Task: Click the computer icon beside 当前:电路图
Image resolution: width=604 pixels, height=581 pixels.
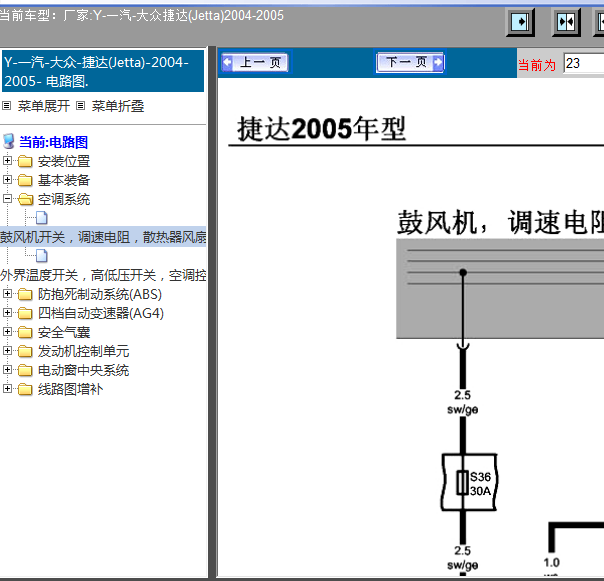Action: pos(8,141)
